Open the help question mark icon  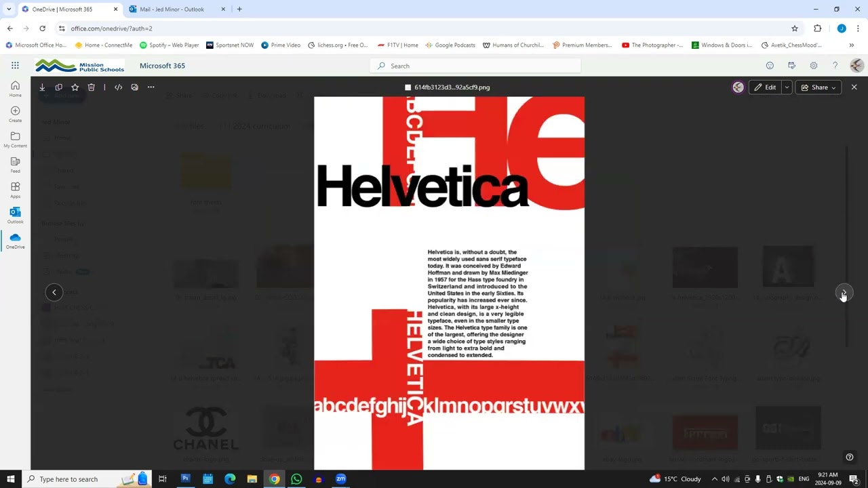(x=835, y=66)
